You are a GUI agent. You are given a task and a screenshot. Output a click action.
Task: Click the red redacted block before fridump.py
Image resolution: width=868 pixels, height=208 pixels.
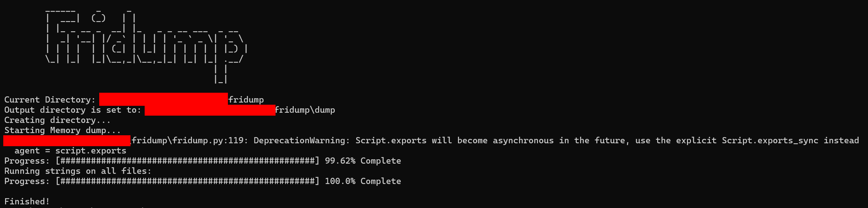coord(67,140)
